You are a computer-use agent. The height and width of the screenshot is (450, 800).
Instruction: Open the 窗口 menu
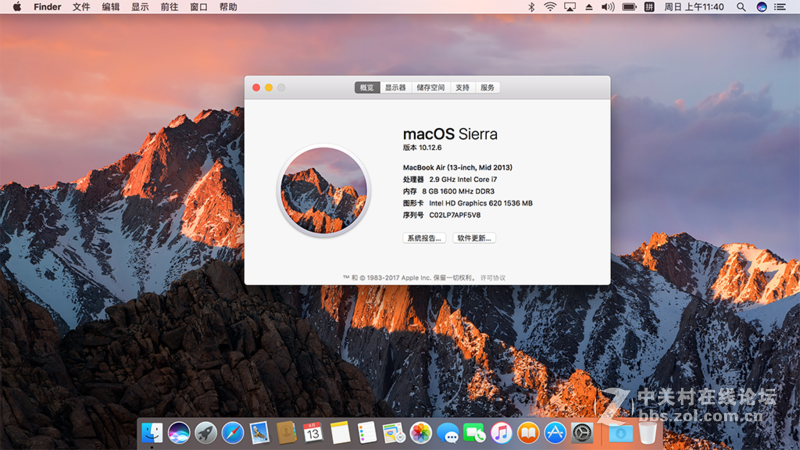pos(198,7)
